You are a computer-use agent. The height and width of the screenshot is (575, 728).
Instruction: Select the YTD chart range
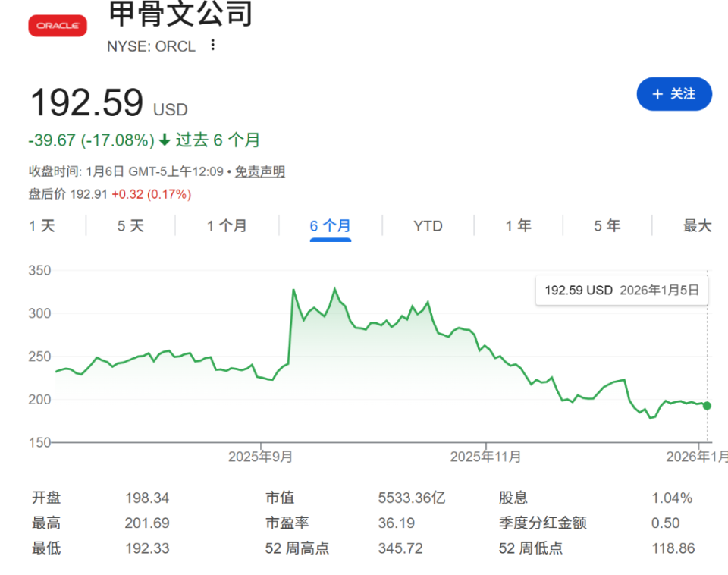click(x=427, y=225)
